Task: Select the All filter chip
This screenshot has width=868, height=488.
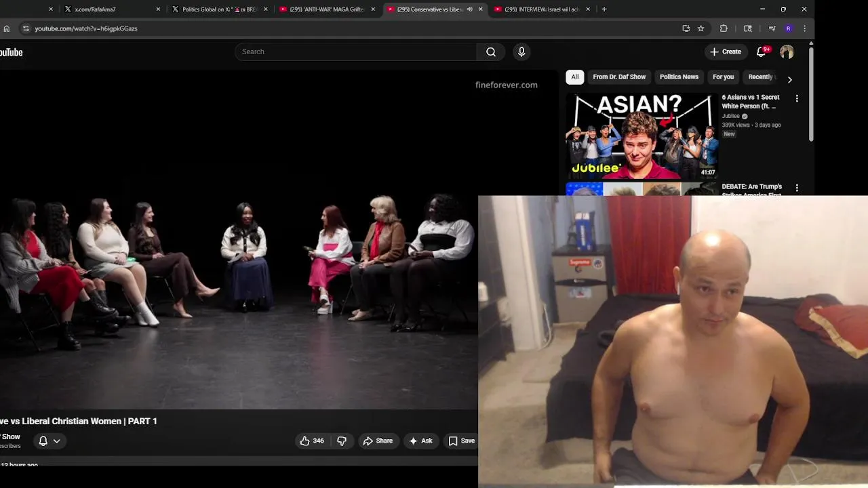Action: pyautogui.click(x=575, y=77)
